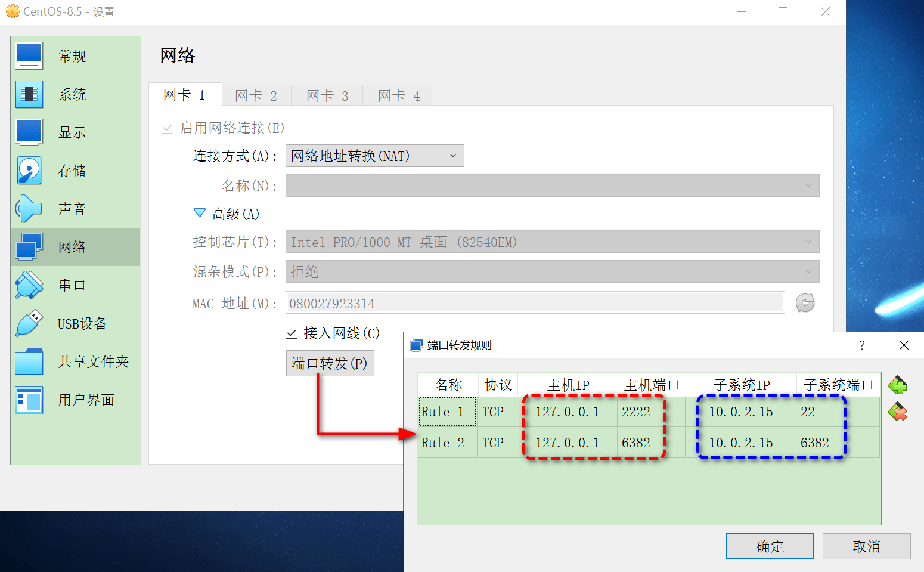The height and width of the screenshot is (572, 924).
Task: Select the Rule 1 name cell
Action: tap(448, 412)
